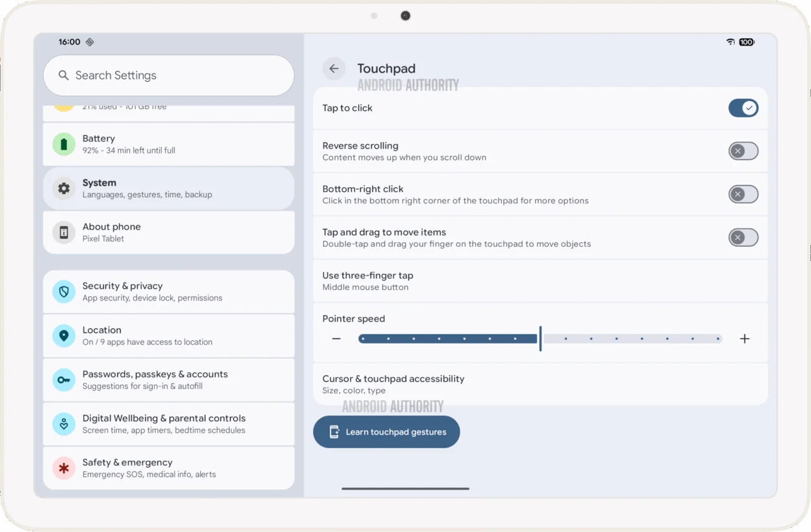Image resolution: width=811 pixels, height=532 pixels.
Task: Toggle Tap and drag to move items
Action: [743, 238]
